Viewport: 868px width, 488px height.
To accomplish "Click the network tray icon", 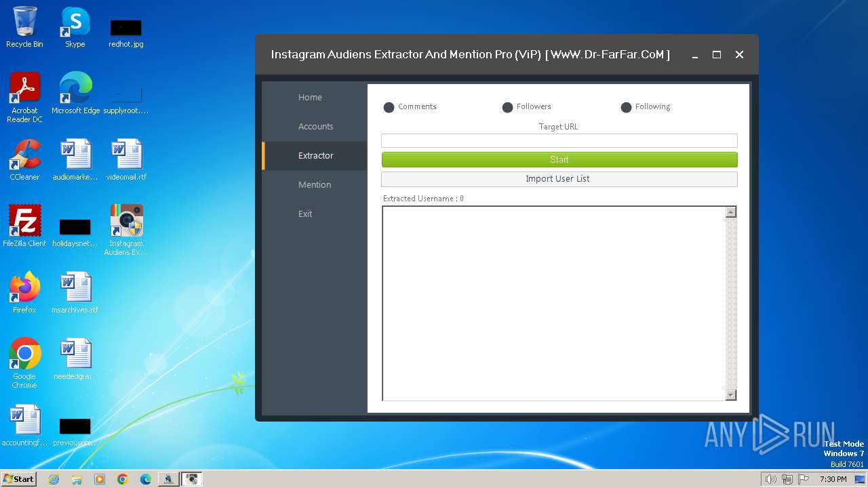I will point(787,479).
